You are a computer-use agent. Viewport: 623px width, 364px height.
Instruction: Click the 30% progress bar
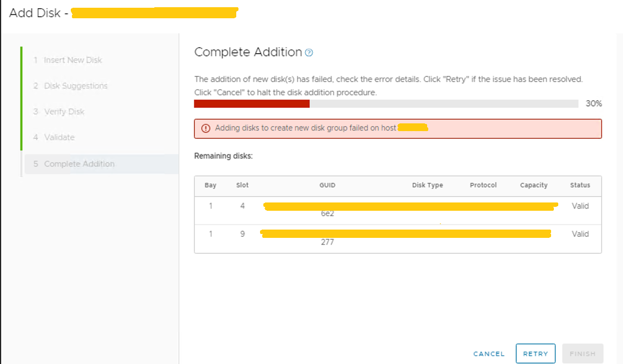(382, 103)
